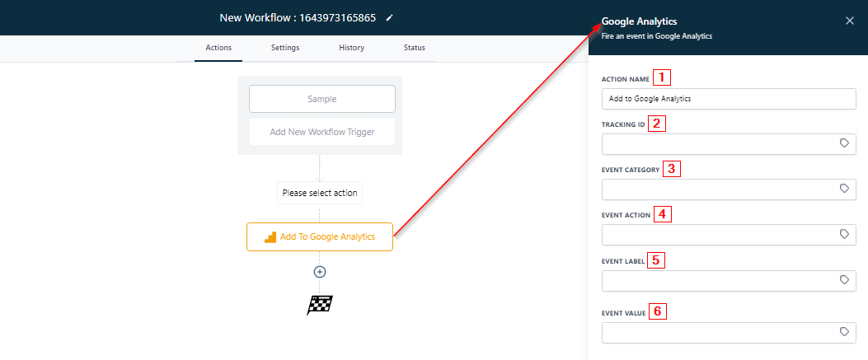868x360 pixels.
Task: Open tag picker for Event Action field
Action: coord(844,235)
